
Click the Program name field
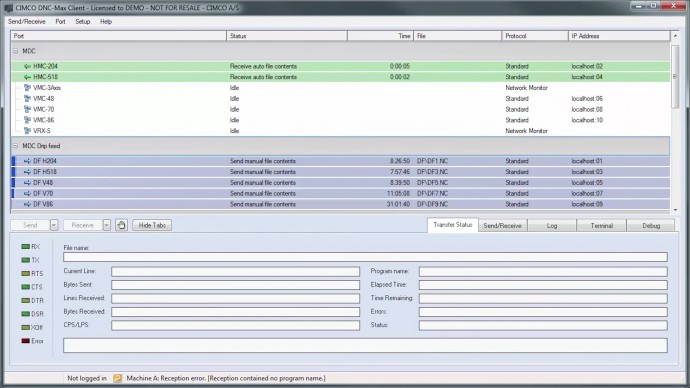pos(543,272)
